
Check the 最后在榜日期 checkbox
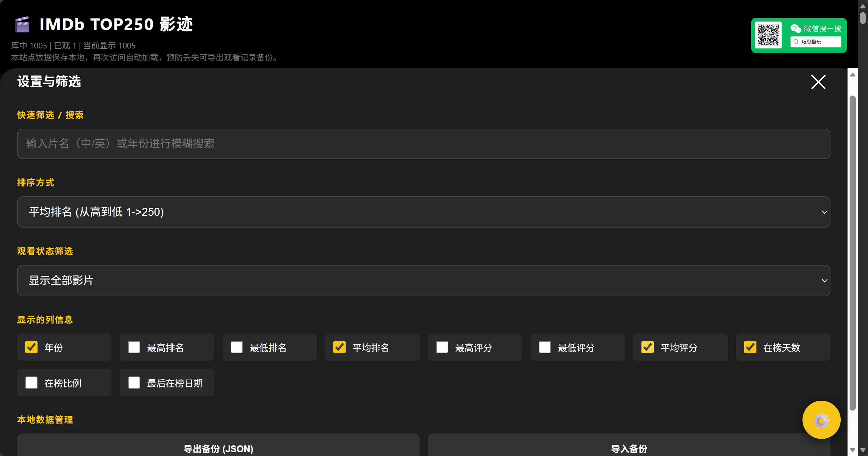[134, 383]
